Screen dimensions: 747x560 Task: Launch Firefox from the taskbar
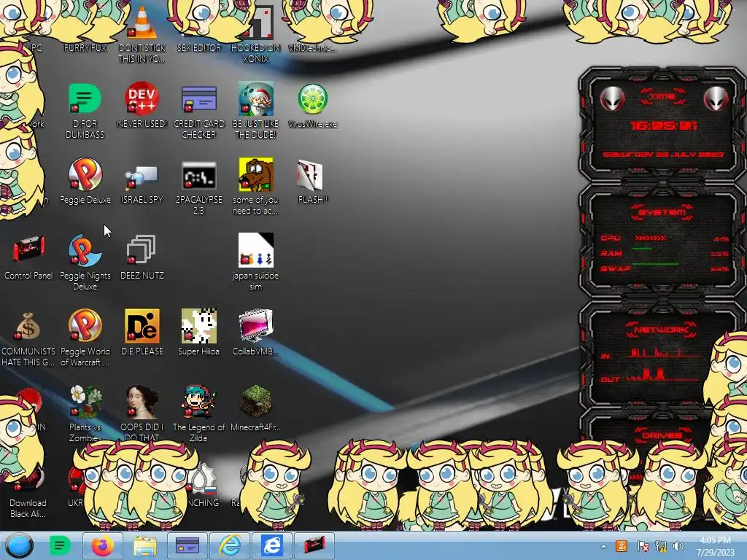(x=102, y=545)
